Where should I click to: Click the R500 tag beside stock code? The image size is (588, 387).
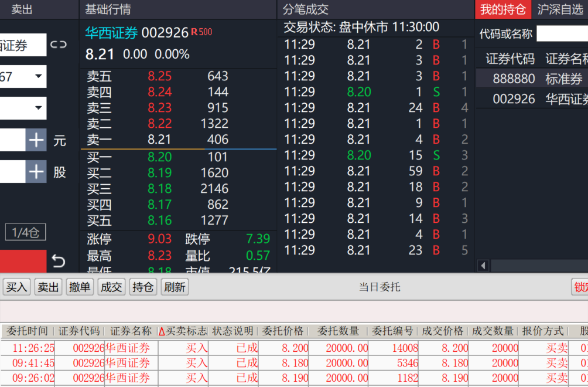(x=201, y=32)
